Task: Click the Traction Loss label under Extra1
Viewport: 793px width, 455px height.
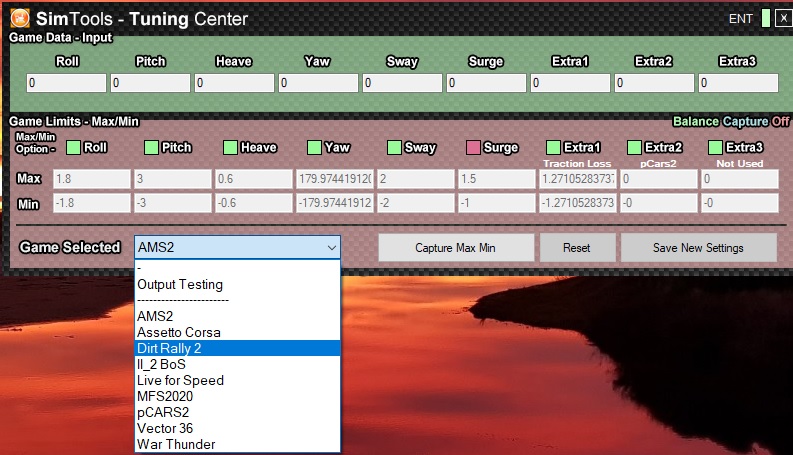Action: [577, 164]
